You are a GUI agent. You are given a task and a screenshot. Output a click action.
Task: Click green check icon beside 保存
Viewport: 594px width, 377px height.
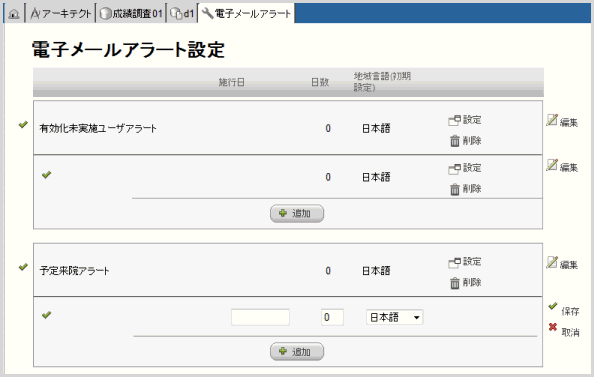[553, 306]
